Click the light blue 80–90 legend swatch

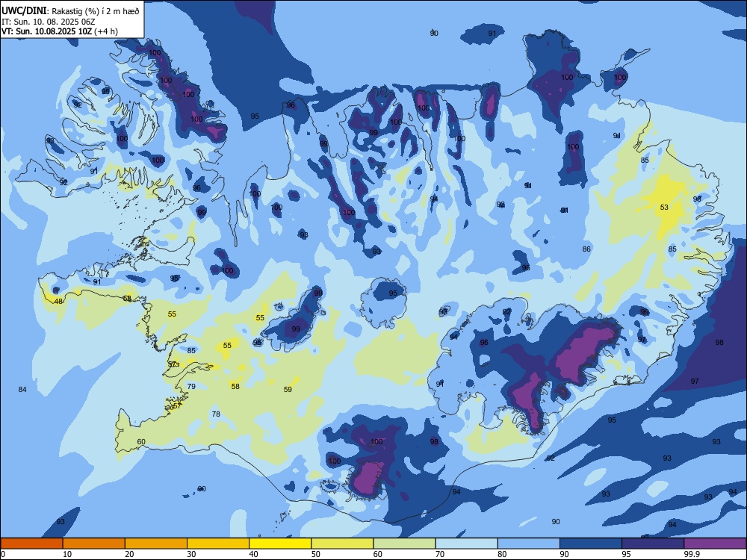click(528, 544)
